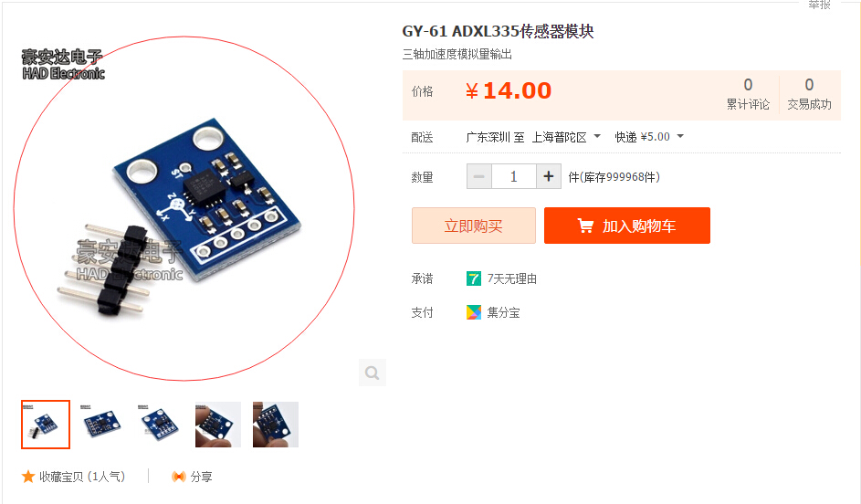Open the 累计评论 reviews count

tap(748, 94)
